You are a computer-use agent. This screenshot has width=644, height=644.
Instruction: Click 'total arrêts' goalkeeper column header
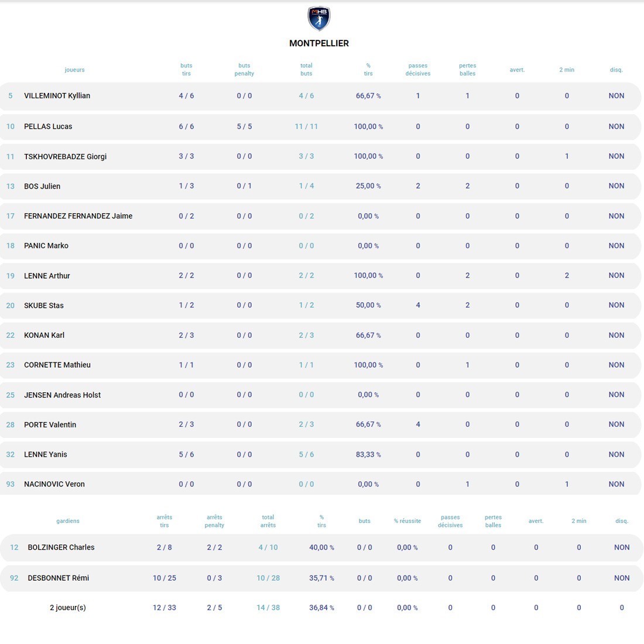tap(268, 521)
